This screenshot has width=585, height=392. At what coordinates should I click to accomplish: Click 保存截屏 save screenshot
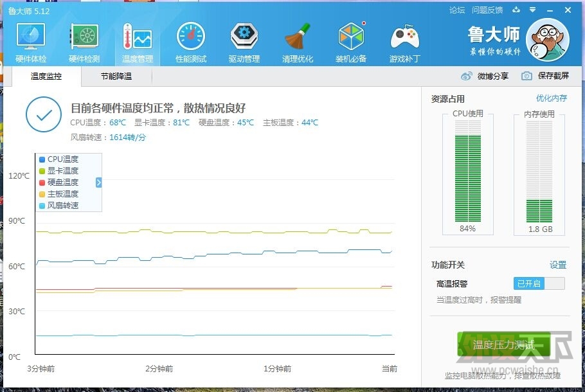click(553, 76)
